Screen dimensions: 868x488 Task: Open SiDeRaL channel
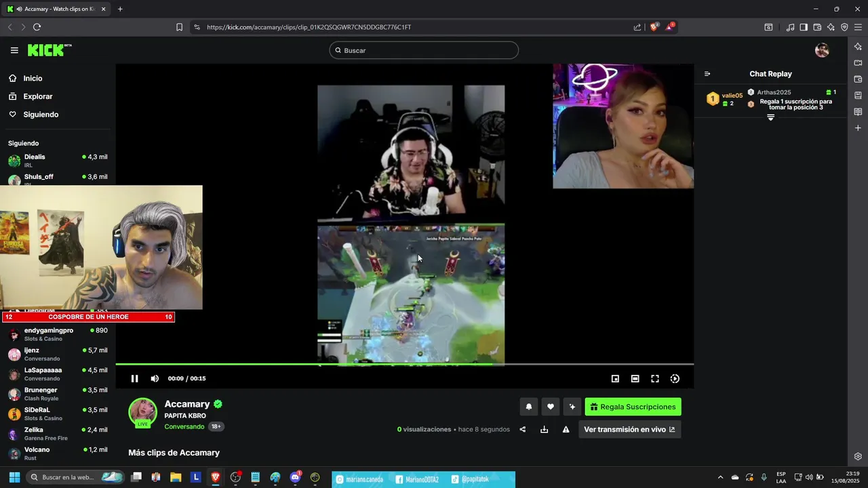click(58, 413)
